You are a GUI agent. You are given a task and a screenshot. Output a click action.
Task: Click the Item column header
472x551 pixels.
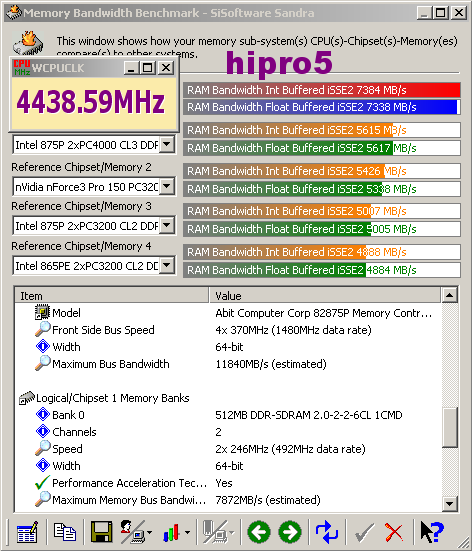click(112, 296)
